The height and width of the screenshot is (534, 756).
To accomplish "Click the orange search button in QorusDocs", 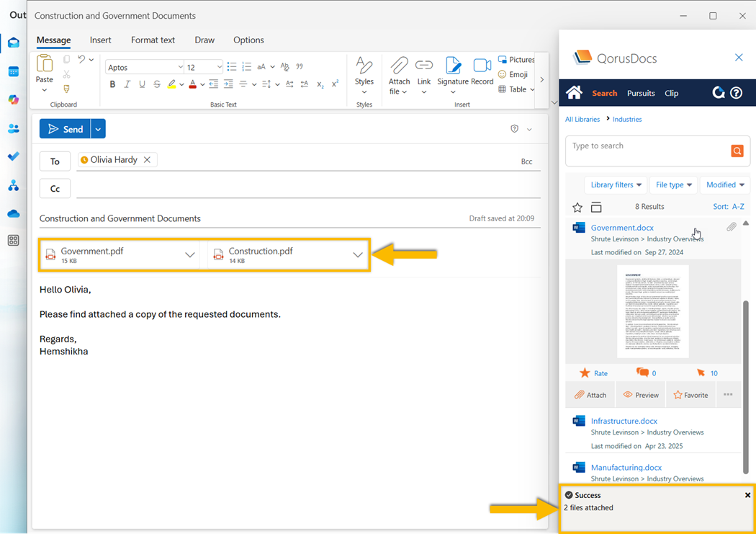I will coord(737,151).
